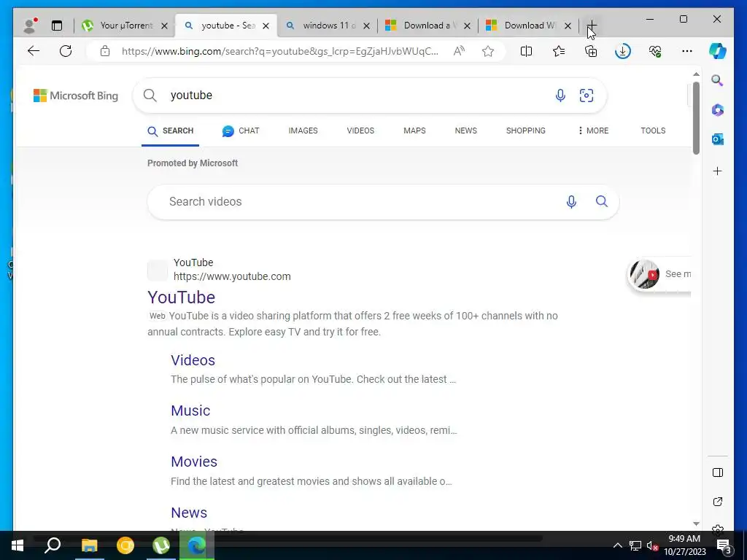Open µTorrent from the taskbar
The width and height of the screenshot is (747, 560).
click(161, 545)
